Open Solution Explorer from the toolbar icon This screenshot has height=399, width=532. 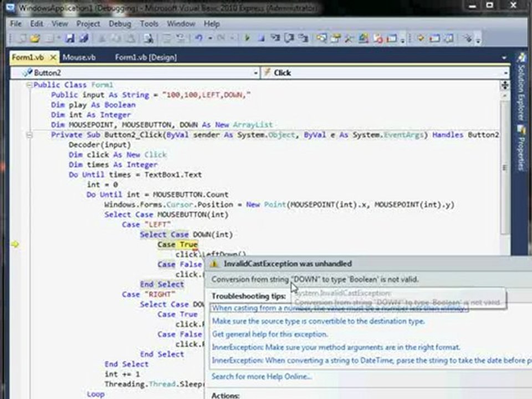click(321, 38)
